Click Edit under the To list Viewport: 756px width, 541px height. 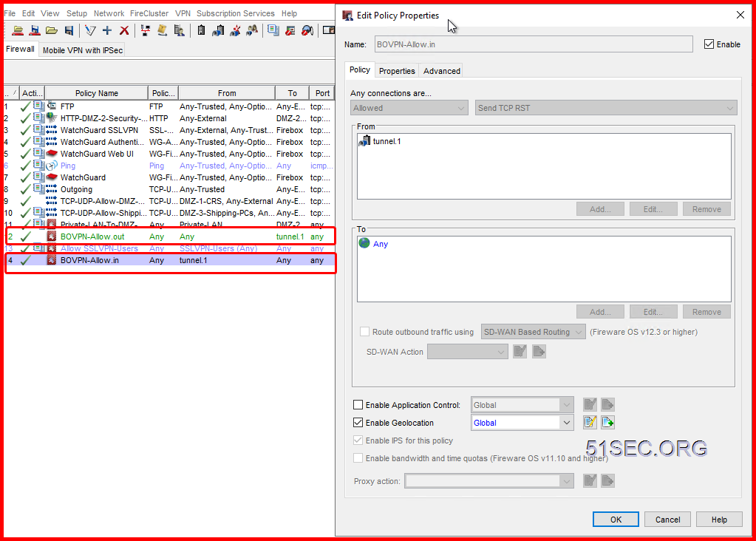[653, 312]
